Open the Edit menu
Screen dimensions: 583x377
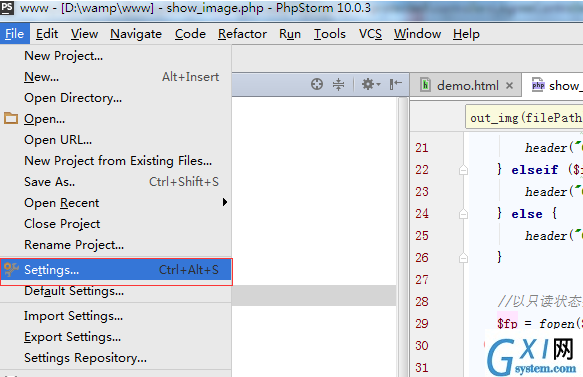tap(47, 34)
